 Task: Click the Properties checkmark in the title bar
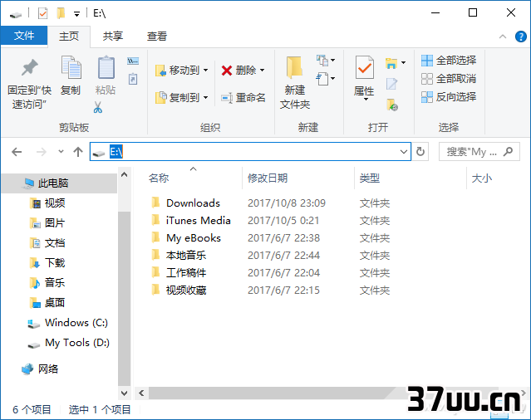coord(42,13)
